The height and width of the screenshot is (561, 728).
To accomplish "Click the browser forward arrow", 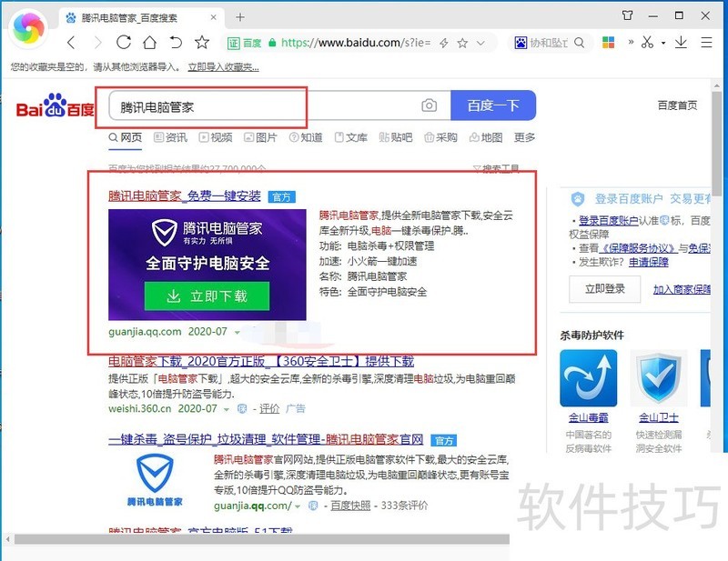I will (x=97, y=43).
